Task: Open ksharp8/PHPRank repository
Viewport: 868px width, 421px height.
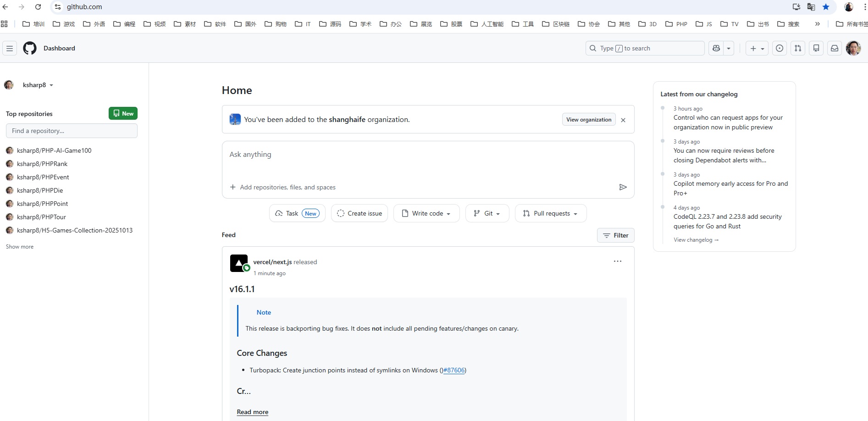Action: click(x=42, y=164)
